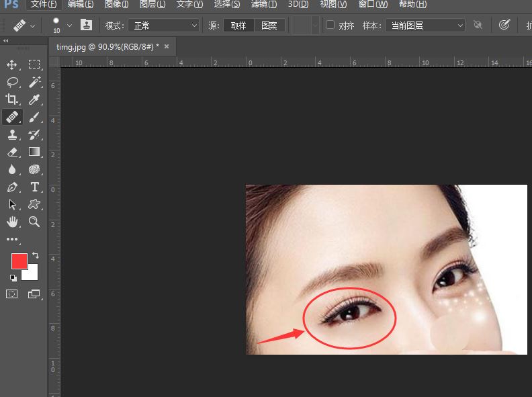Open the Clone Source panel icon
This screenshot has height=397, width=532.
[x=86, y=25]
